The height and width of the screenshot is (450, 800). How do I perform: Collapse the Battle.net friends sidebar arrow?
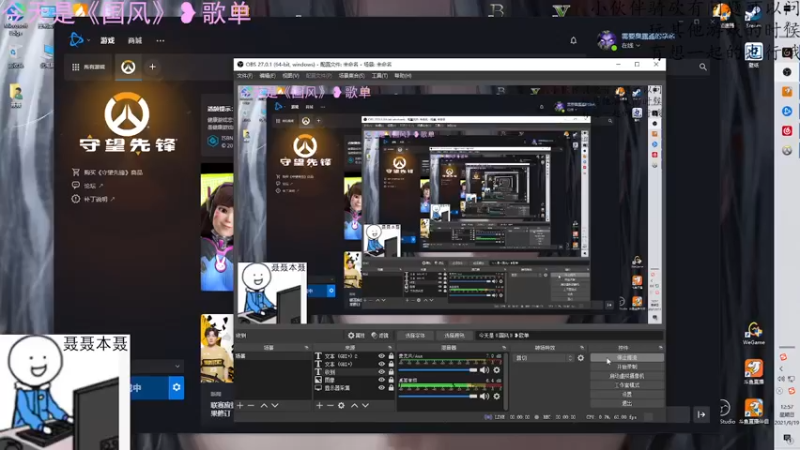tap(702, 414)
